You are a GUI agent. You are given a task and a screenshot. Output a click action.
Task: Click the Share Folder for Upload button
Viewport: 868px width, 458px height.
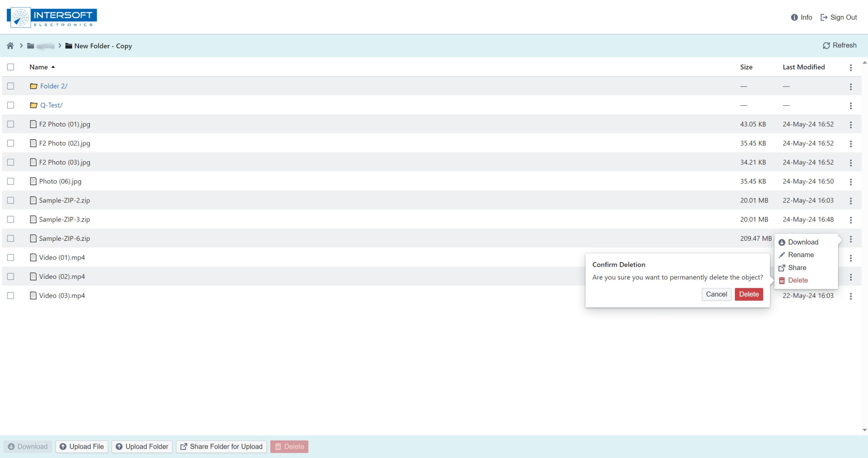(221, 446)
